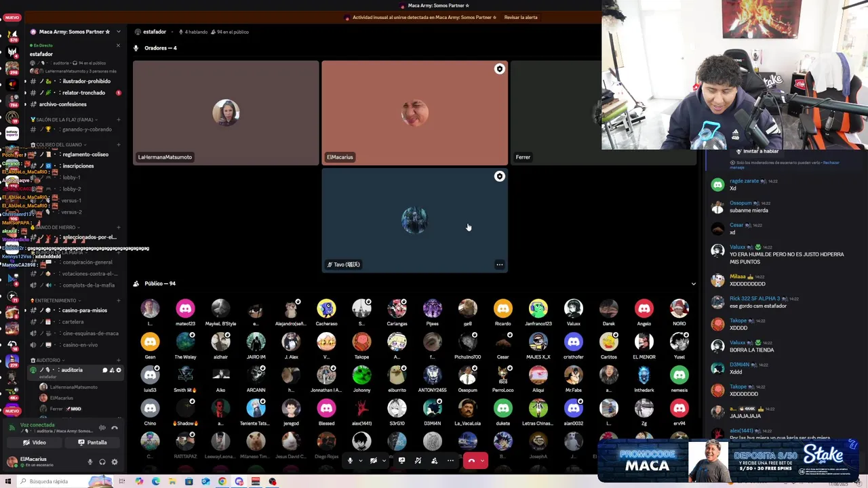Viewport: 868px width, 488px height.
Task: Add channel to COLISEO DEL GUANO category
Action: pyautogui.click(x=118, y=144)
